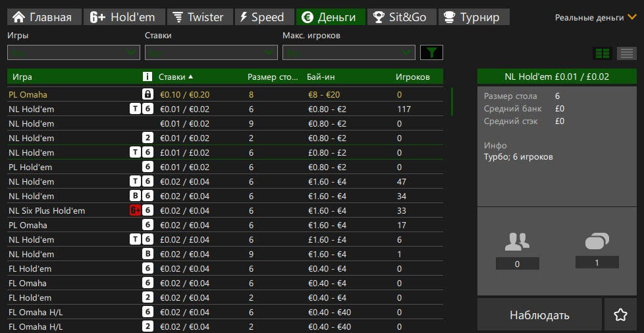Click the lock icon on PL Omaha row

(x=148, y=94)
